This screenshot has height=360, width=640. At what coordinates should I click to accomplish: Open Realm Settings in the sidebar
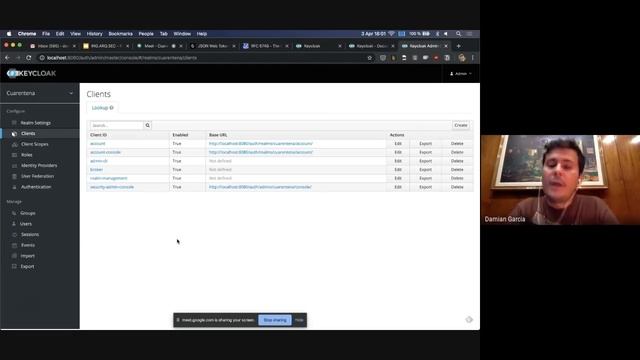pos(36,123)
